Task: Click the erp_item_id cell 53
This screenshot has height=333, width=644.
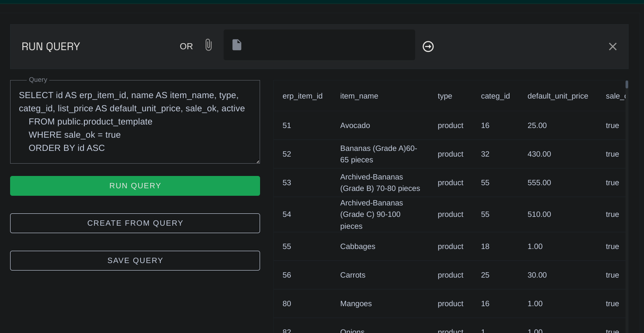Action: [287, 183]
